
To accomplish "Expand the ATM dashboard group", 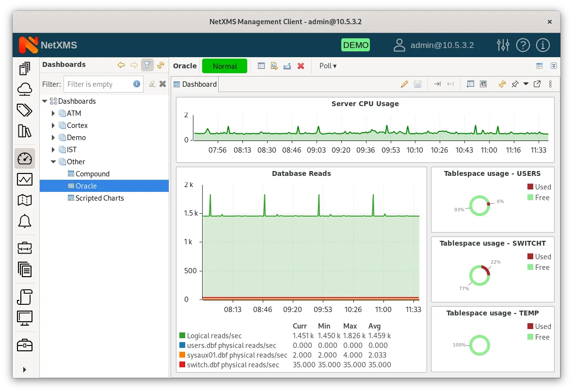I will [53, 113].
